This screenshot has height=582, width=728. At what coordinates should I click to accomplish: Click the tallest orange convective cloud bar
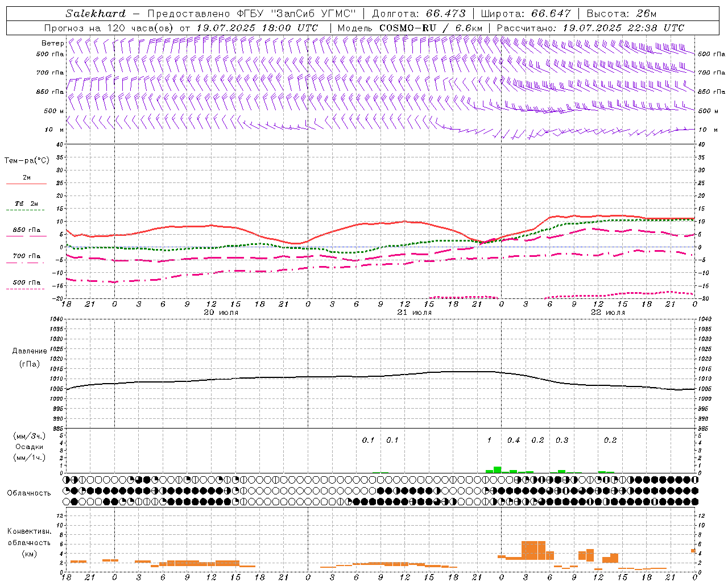click(x=533, y=550)
